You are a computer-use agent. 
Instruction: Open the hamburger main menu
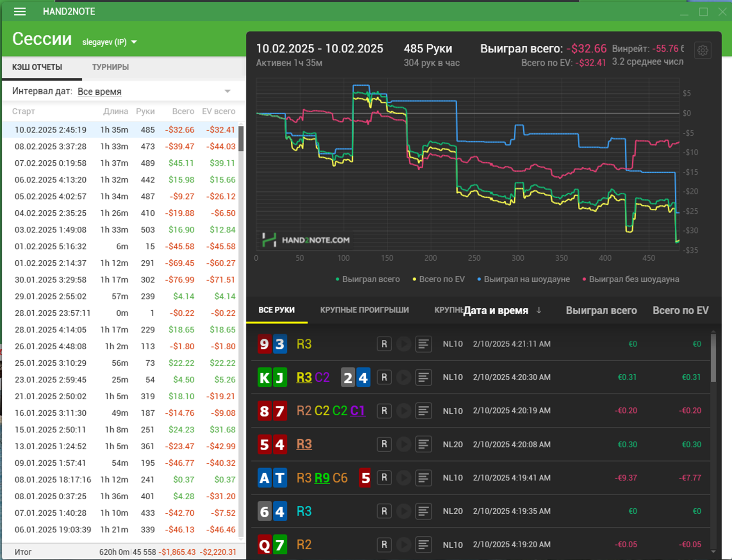[x=20, y=12]
